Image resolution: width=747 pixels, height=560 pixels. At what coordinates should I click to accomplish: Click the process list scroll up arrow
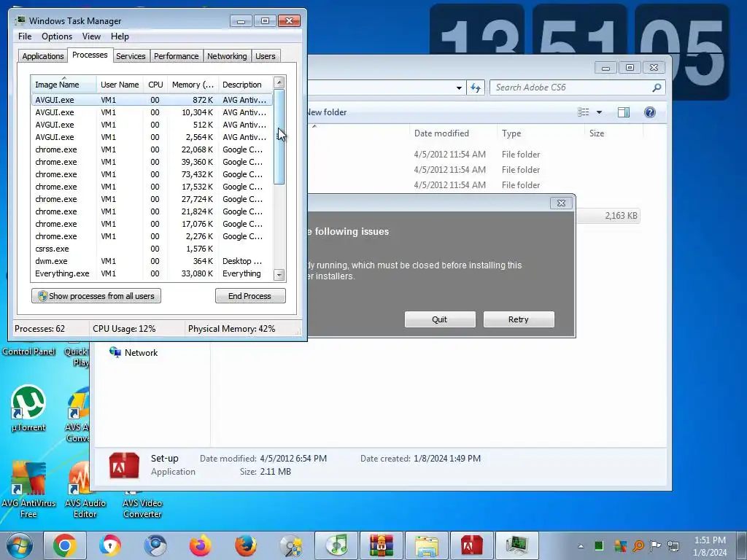(279, 82)
